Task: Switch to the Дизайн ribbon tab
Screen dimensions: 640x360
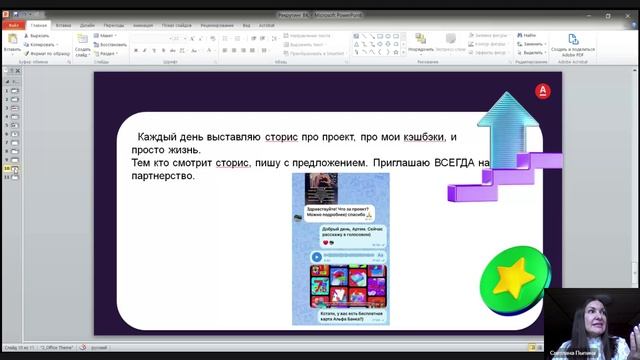Action: (x=87, y=25)
